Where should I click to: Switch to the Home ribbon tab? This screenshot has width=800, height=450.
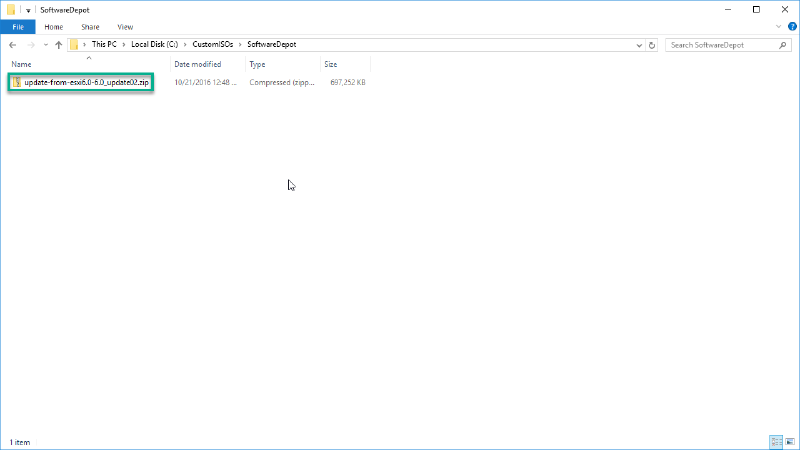(x=54, y=27)
